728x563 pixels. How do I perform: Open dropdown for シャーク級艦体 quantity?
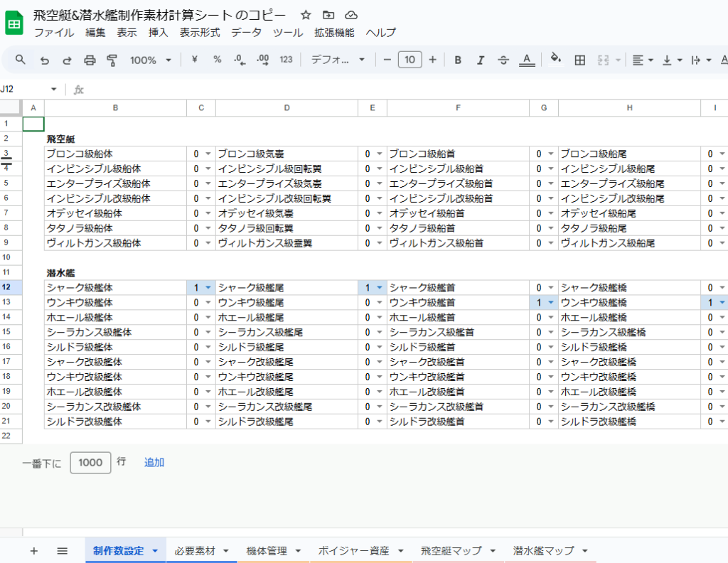tap(208, 288)
